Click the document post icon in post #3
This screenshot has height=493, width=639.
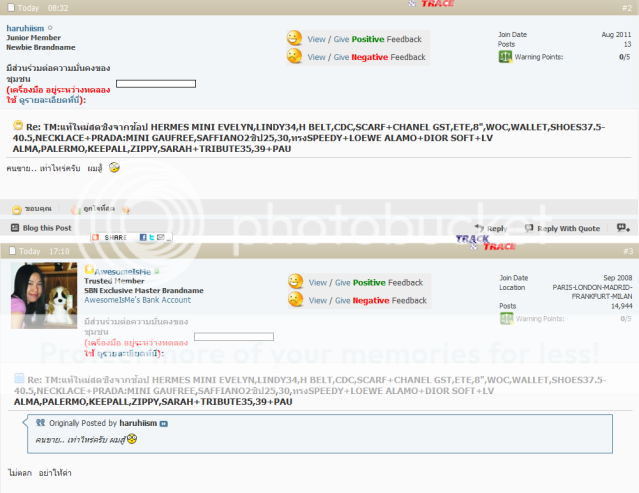coord(18,380)
